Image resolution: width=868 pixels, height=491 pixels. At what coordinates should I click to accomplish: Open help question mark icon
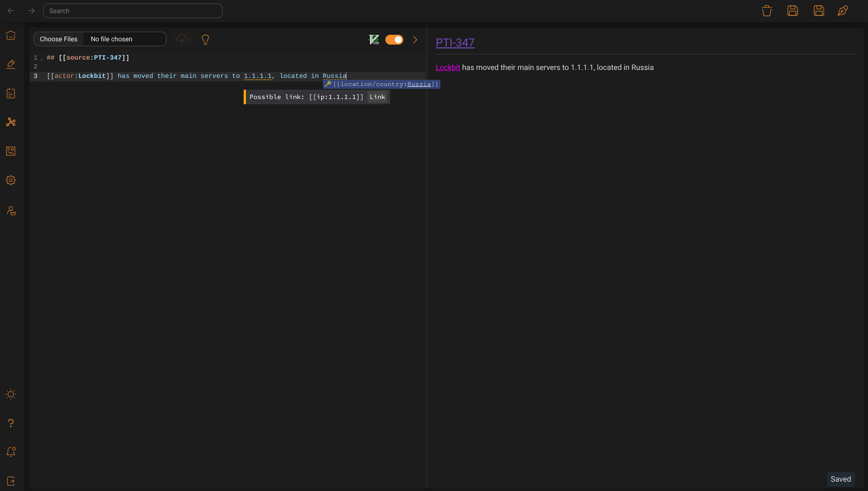coord(11,423)
